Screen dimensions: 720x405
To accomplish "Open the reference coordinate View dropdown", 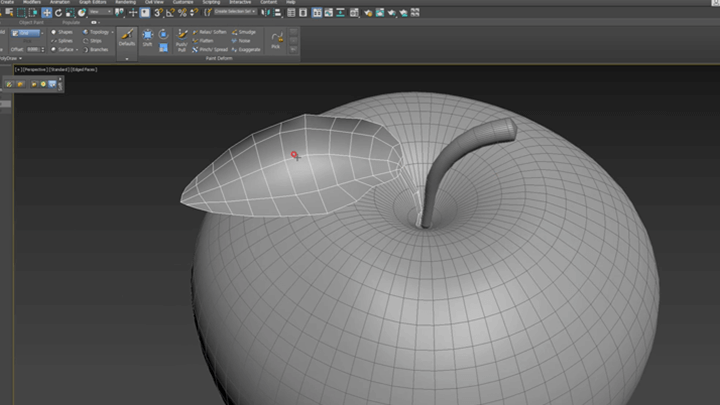I will pyautogui.click(x=101, y=12).
